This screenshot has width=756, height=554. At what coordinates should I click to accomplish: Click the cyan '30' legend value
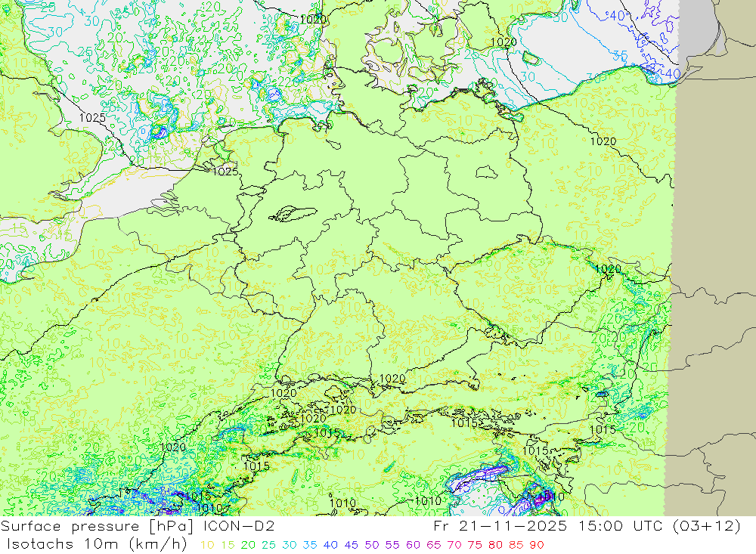pos(290,545)
